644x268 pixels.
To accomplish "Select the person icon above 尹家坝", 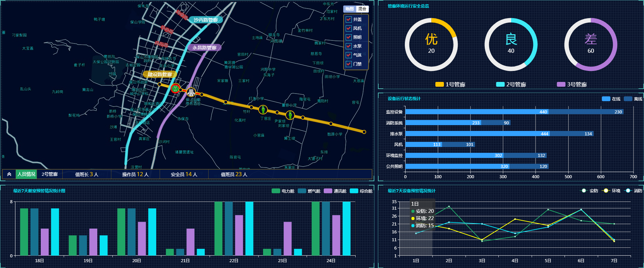I will [290, 115].
